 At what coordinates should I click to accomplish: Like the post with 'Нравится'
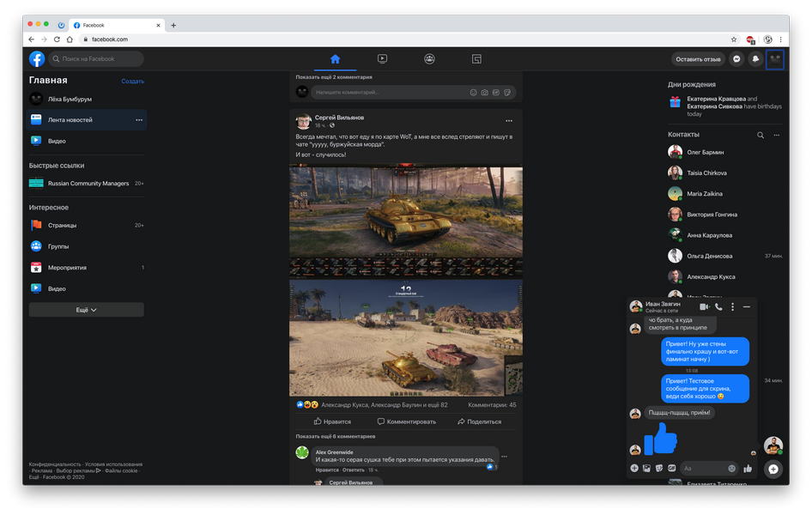point(332,421)
